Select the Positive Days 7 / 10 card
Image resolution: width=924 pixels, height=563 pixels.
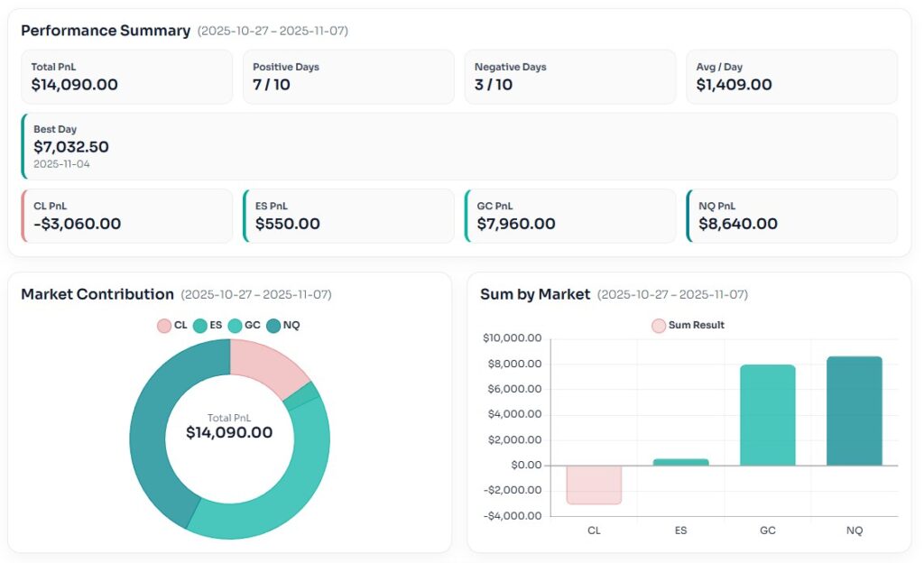pyautogui.click(x=348, y=77)
